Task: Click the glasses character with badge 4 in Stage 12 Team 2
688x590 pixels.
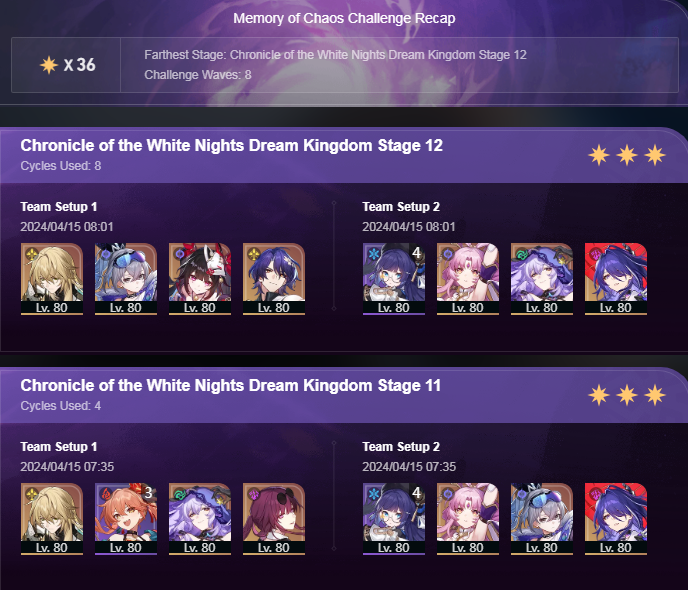Action: 394,279
